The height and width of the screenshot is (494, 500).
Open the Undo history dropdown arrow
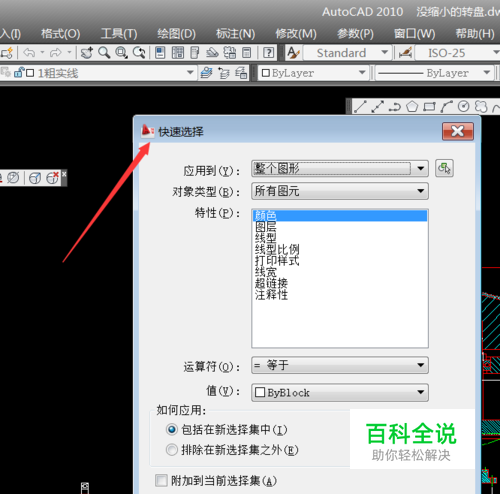click(42, 52)
